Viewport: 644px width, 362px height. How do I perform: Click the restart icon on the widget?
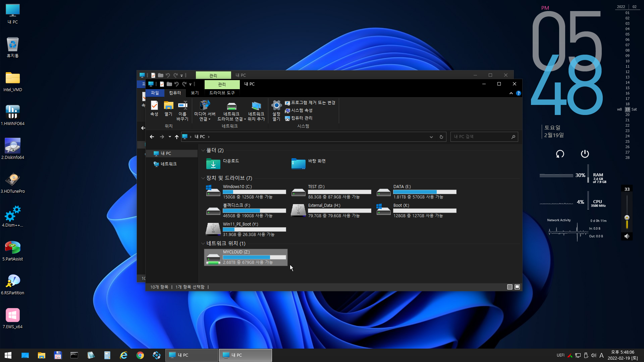pos(560,154)
